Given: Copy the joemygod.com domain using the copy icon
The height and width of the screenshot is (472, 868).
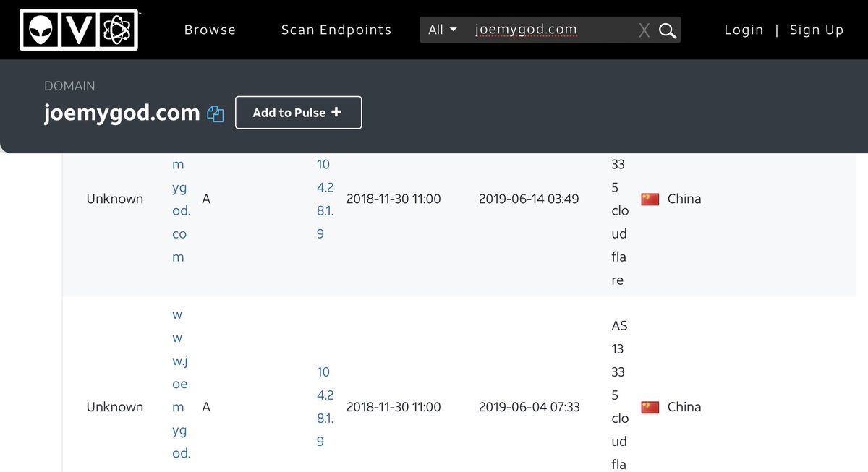Looking at the screenshot, I should (216, 113).
